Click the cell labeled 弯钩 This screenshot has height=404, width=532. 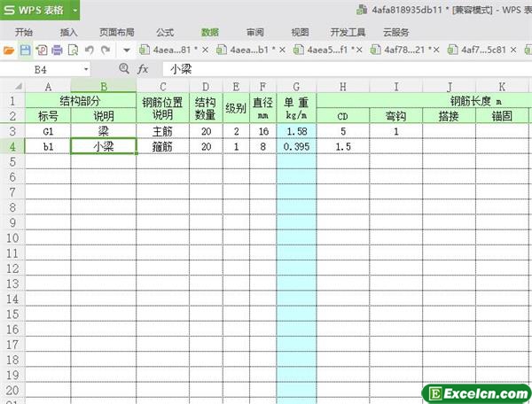(396, 116)
